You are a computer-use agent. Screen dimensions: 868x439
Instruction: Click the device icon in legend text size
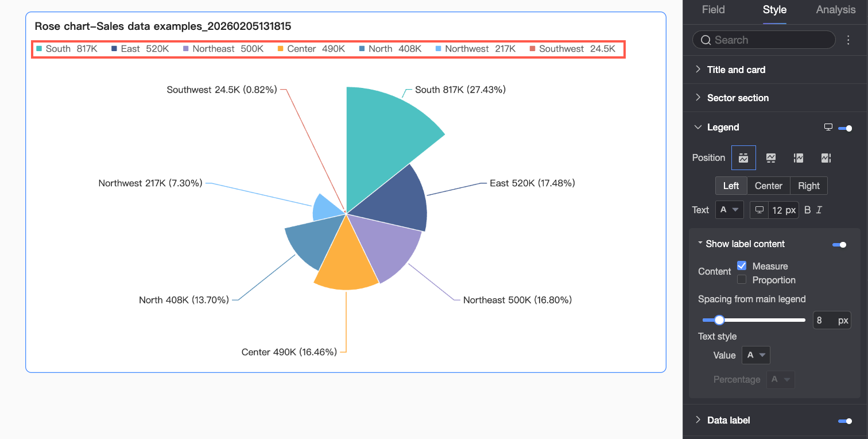click(759, 210)
